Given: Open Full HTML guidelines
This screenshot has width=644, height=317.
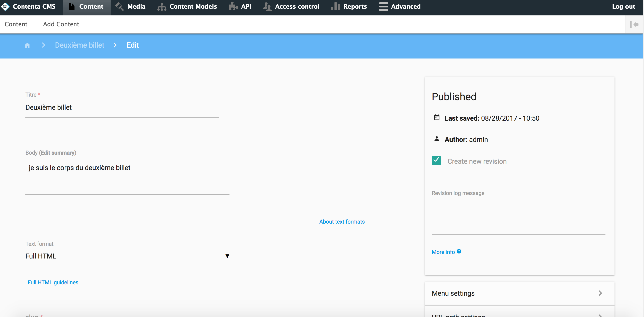Looking at the screenshot, I should click(x=53, y=282).
